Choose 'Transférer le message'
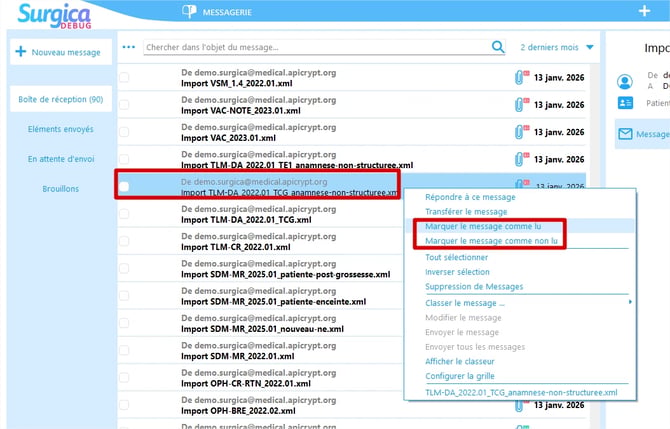The width and height of the screenshot is (670, 429). coord(466,212)
